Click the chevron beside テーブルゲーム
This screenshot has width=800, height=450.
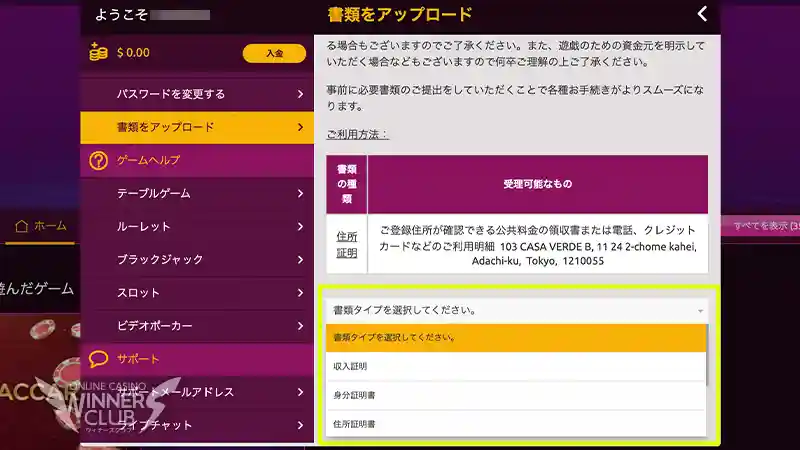click(x=300, y=193)
